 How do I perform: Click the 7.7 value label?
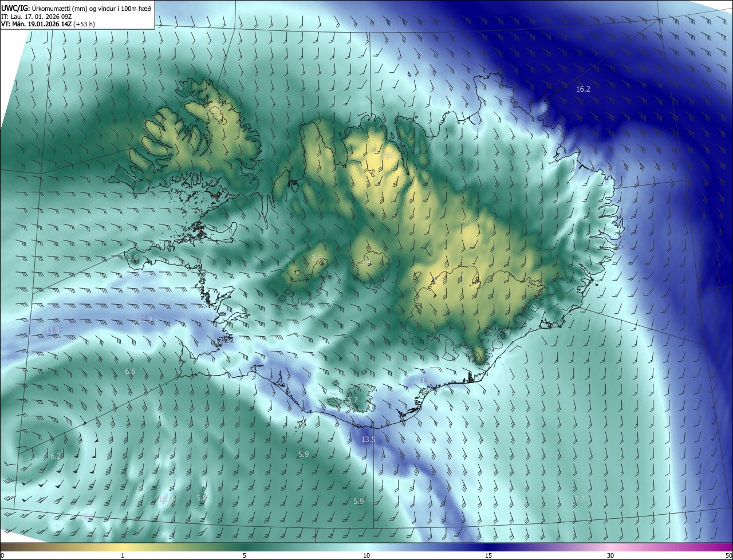point(579,499)
